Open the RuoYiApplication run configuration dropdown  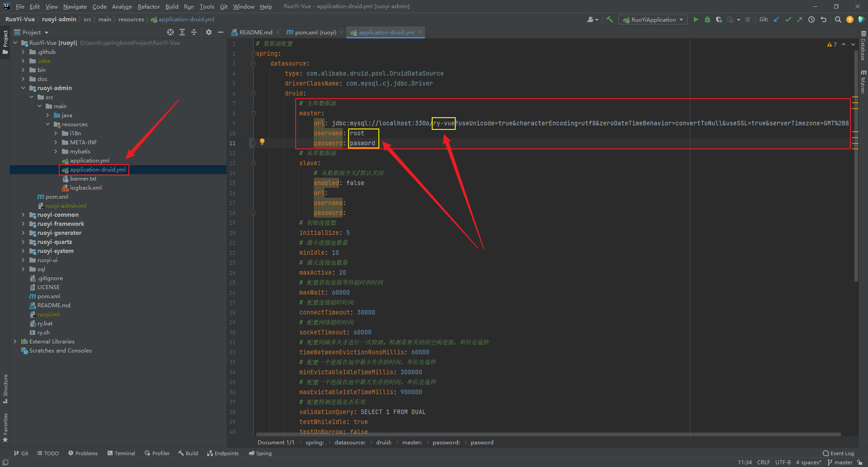coord(653,19)
